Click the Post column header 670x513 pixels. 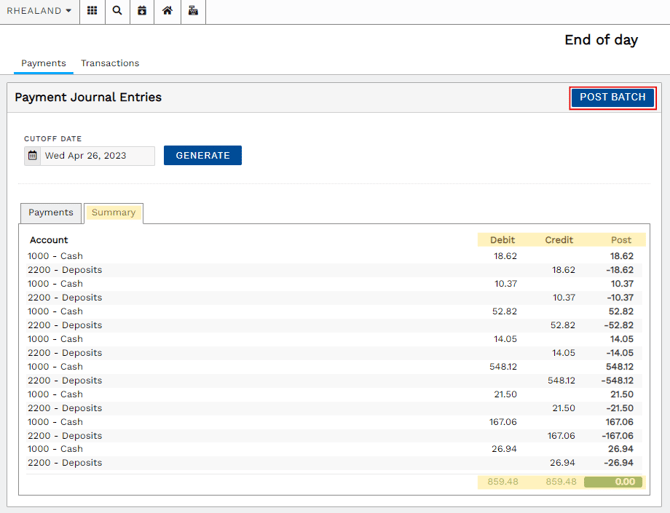pos(621,240)
